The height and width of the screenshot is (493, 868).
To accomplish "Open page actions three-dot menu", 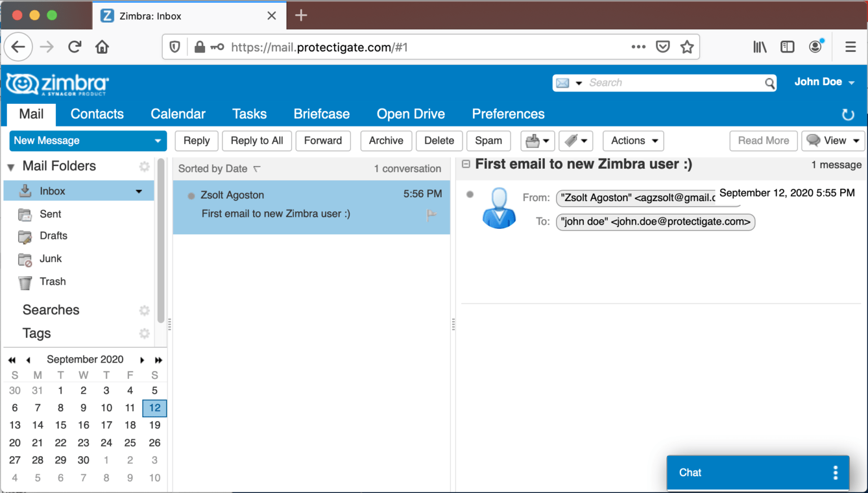I will 639,47.
